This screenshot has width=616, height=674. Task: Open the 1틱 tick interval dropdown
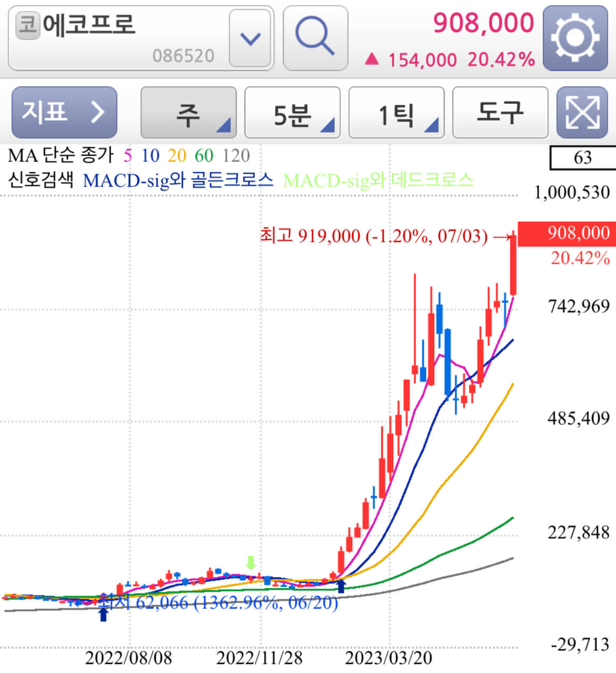(396, 112)
